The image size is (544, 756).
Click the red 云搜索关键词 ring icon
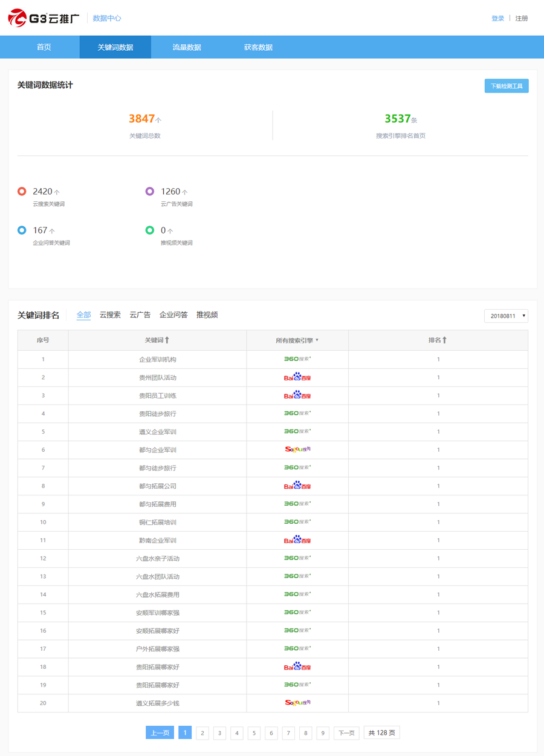point(22,191)
